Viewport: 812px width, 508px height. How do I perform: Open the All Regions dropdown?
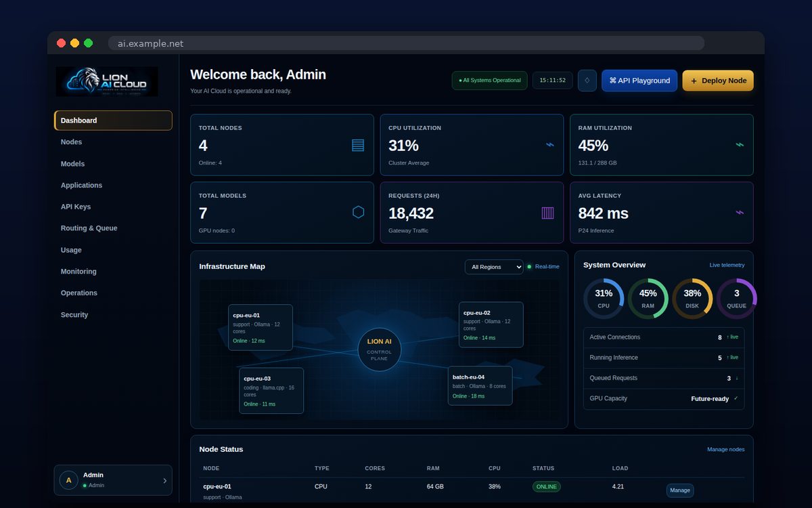click(494, 267)
